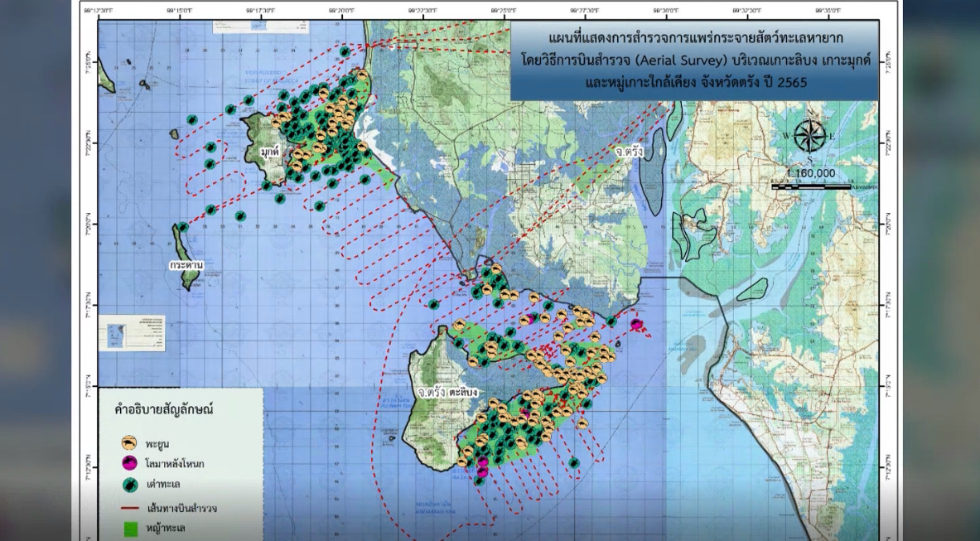Click the legend heading คำอธิบายสัญลักษณ์
This screenshot has height=541, width=980.
168,409
